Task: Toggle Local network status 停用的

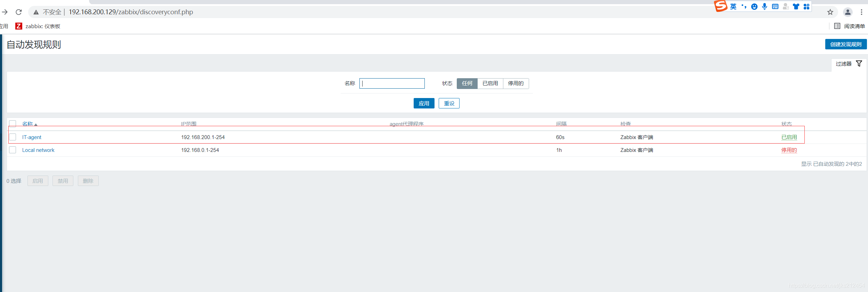Action: [x=789, y=150]
